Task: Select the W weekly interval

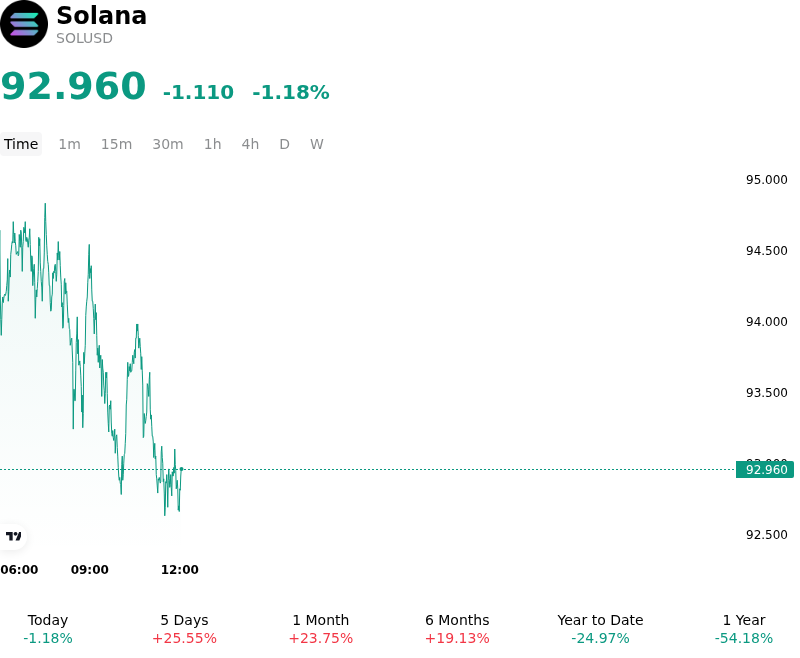Action: 316,144
